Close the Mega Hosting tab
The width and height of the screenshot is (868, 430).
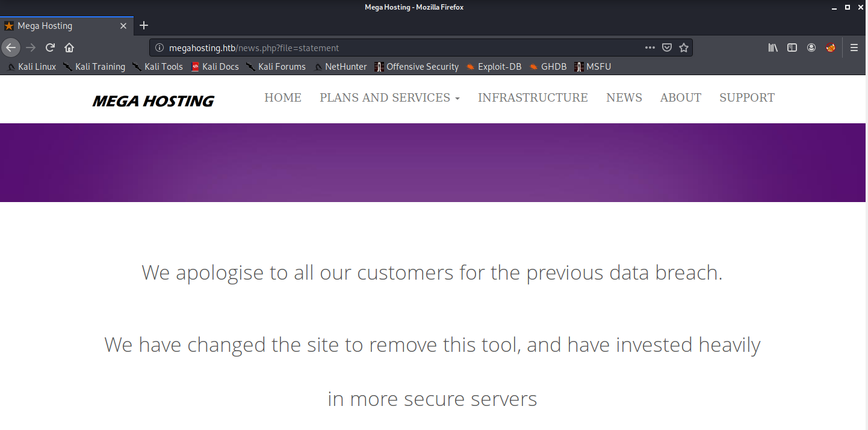(x=123, y=26)
